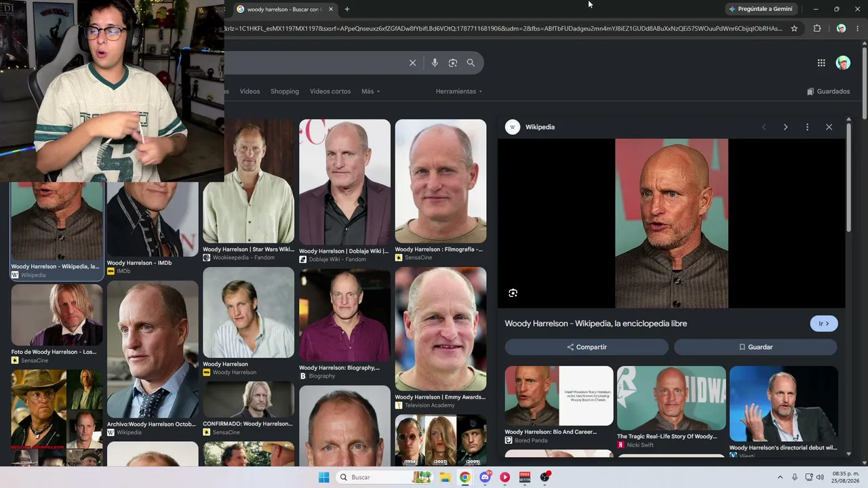Open 'Woody Harrelson - Wikipedia, la enciclopedia libre' title
The width and height of the screenshot is (868, 488).
click(x=596, y=324)
